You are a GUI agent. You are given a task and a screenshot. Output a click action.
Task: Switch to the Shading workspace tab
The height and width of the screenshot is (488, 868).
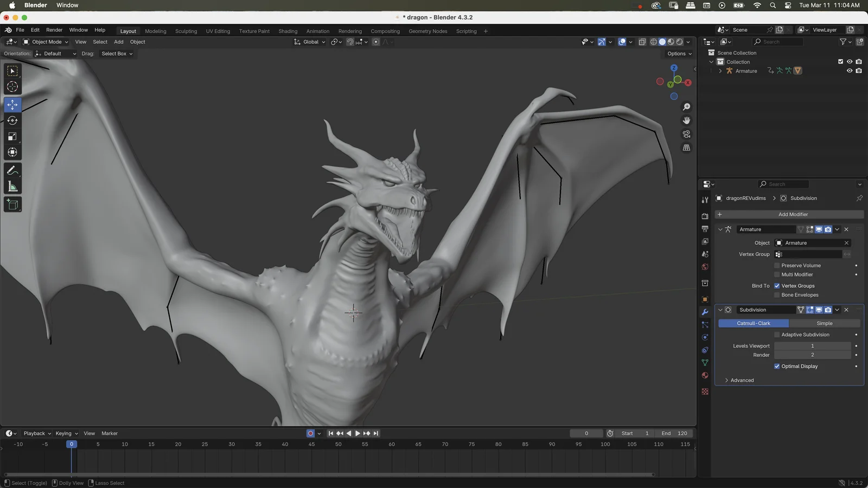tap(288, 31)
